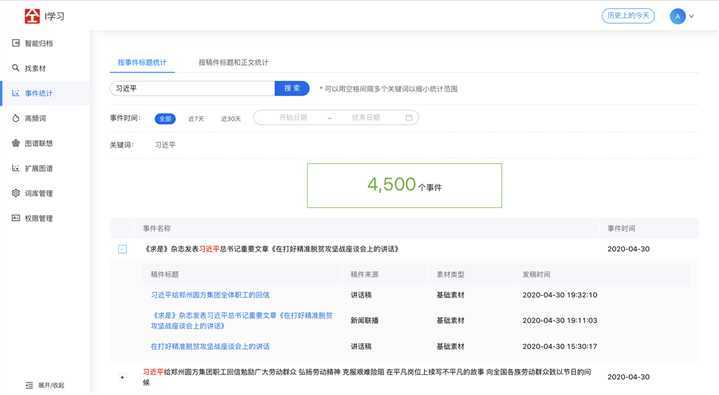Click event title 《求是》杂志发表习近平总书记重要文章
Image resolution: width=719 pixels, height=395 pixels.
point(271,249)
